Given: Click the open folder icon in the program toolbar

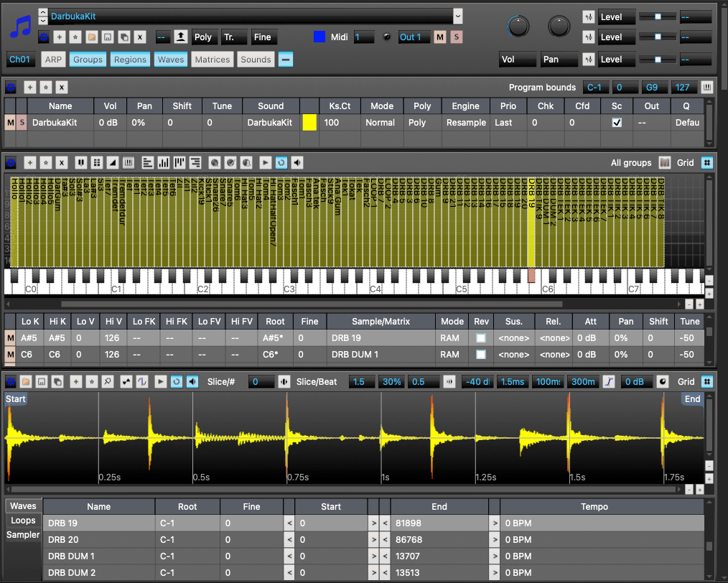Looking at the screenshot, I should (91, 37).
